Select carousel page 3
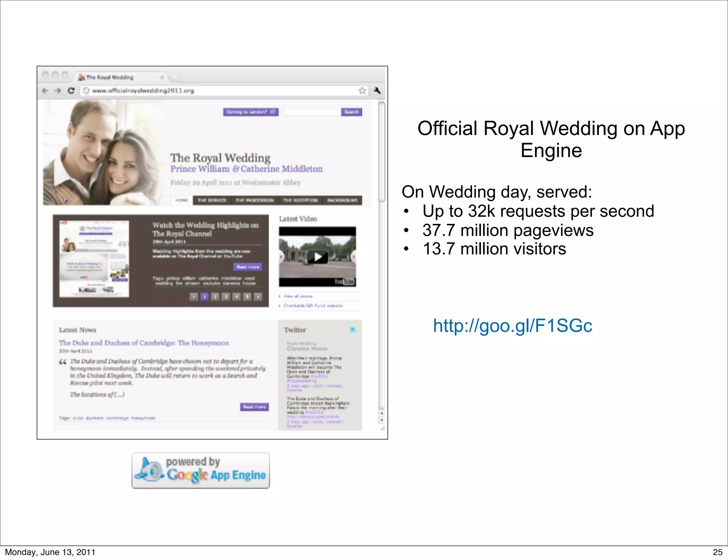The width and height of the screenshot is (728, 560). (x=226, y=297)
